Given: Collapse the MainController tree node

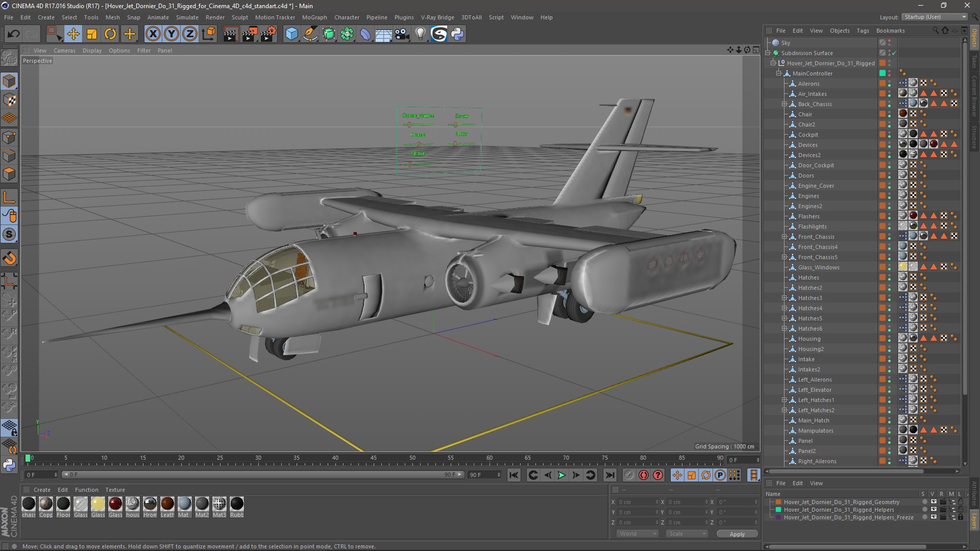Looking at the screenshot, I should pos(779,73).
